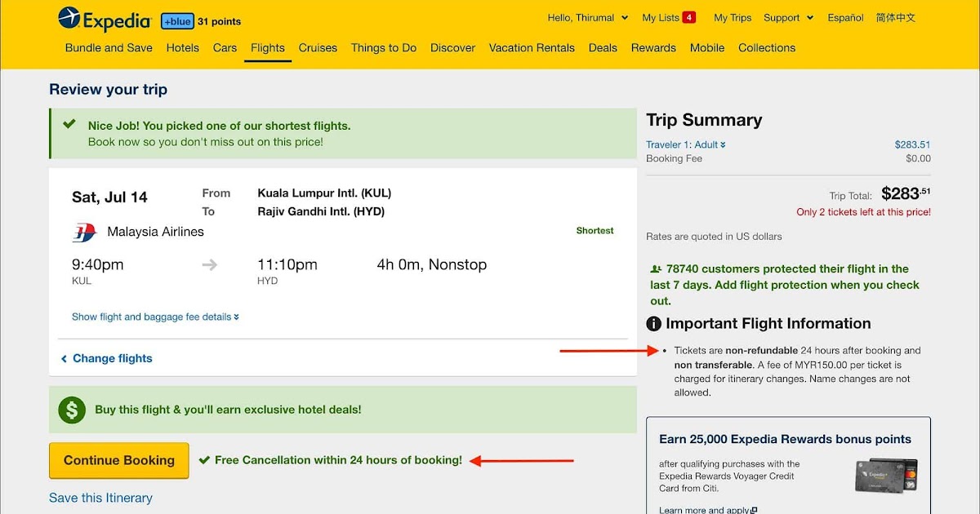The image size is (980, 514).
Task: Click Buy this flight exclusive hotel deals banner
Action: pos(343,410)
